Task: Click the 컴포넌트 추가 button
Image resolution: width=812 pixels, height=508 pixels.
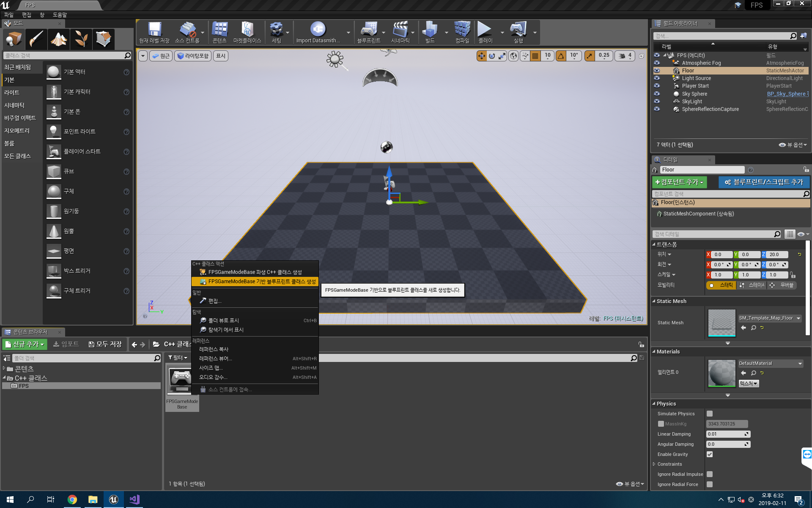Action: coord(680,182)
